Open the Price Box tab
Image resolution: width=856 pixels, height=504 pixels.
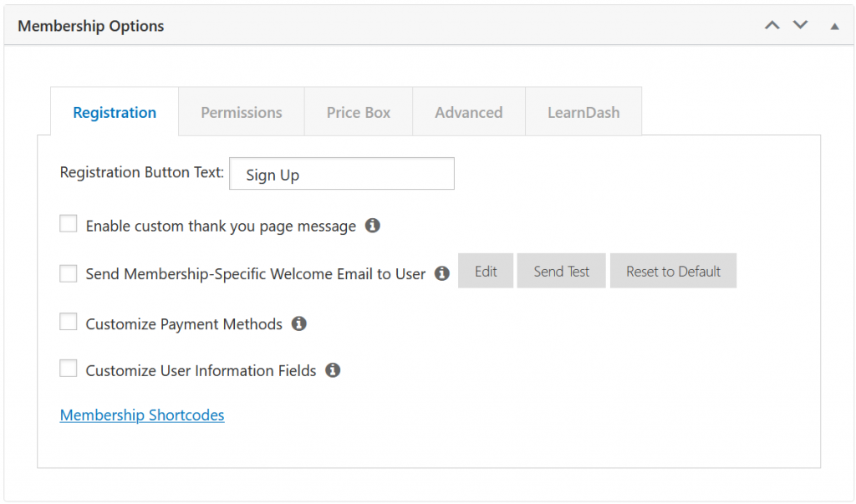point(359,112)
